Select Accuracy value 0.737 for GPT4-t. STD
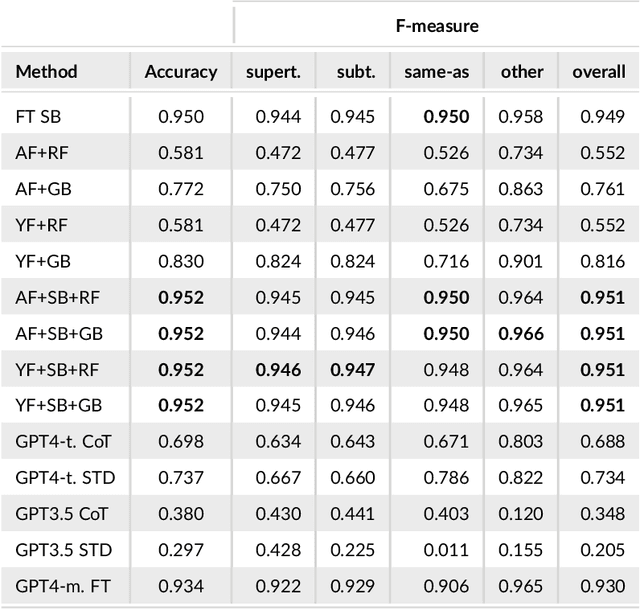This screenshot has height=609, width=640. pyautogui.click(x=181, y=477)
